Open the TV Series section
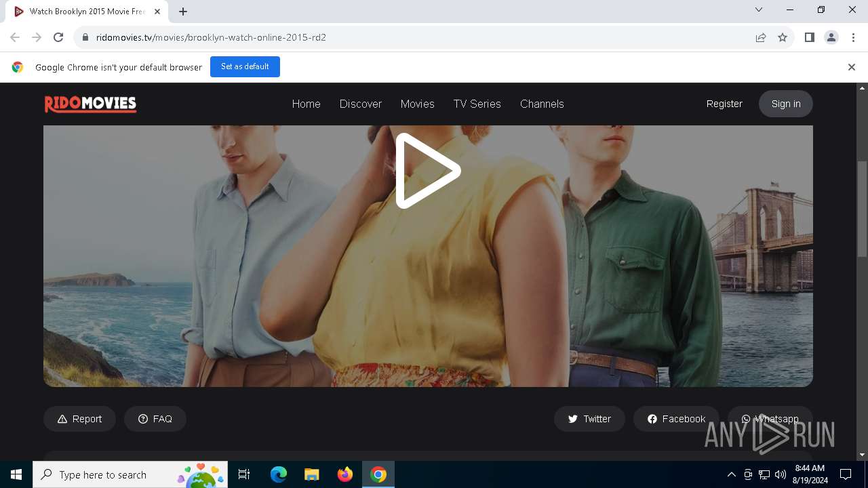Image resolution: width=868 pixels, height=488 pixels. [477, 104]
